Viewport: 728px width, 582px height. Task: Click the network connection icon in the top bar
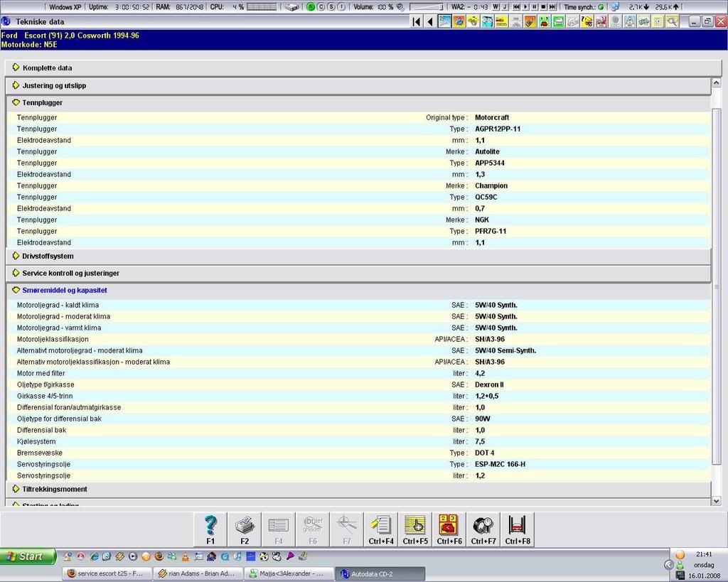615,7
